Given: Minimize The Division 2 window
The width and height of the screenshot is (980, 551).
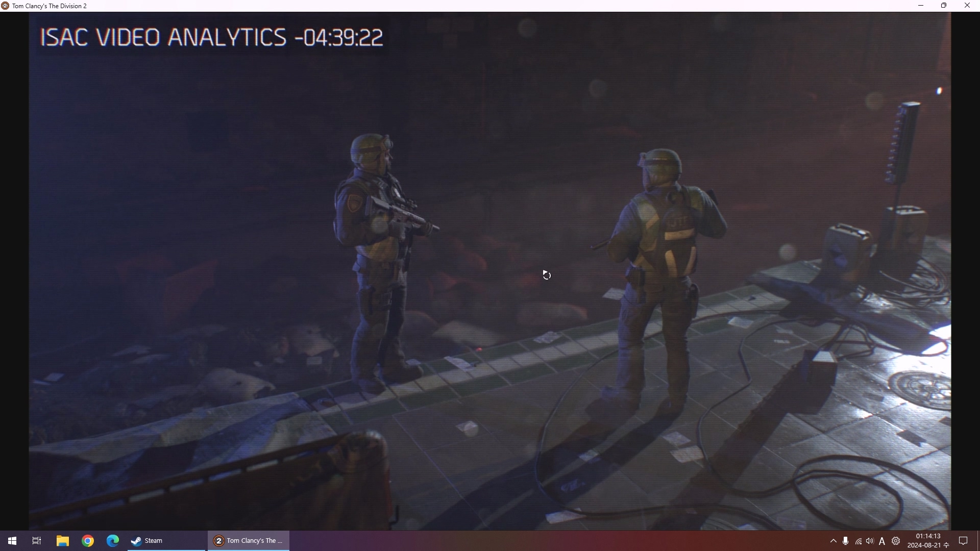Looking at the screenshot, I should click(x=921, y=6).
